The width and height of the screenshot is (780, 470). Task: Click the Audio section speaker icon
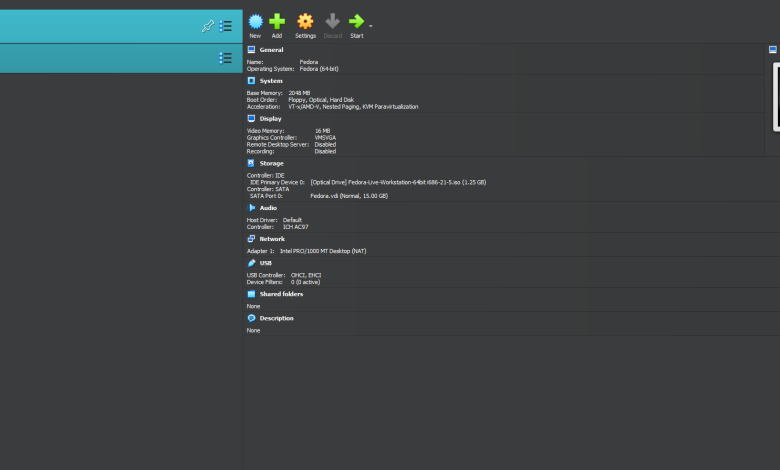coord(251,208)
